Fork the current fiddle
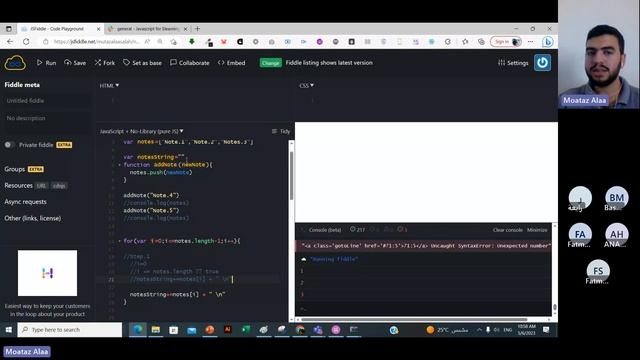 pyautogui.click(x=104, y=63)
